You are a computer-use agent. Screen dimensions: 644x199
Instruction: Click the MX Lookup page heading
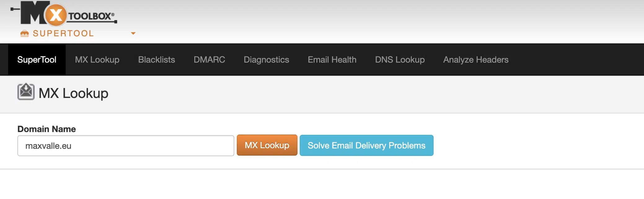(x=73, y=93)
